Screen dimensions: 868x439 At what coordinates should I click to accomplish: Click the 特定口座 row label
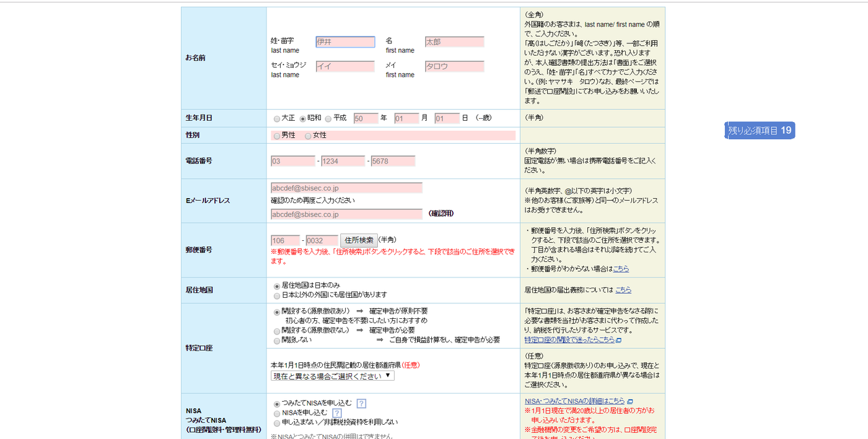tap(199, 348)
